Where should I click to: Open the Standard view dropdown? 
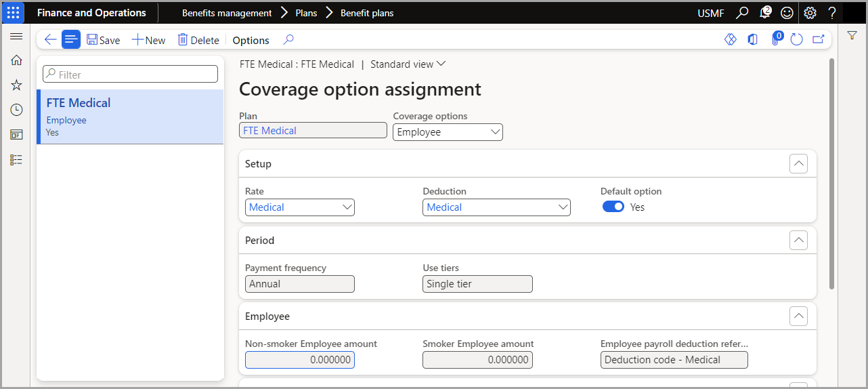click(408, 64)
